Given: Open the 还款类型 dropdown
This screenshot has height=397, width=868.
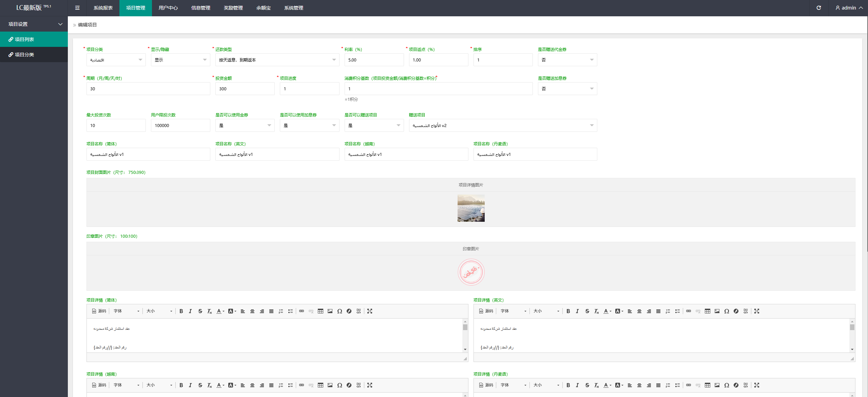Looking at the screenshot, I should tap(277, 60).
